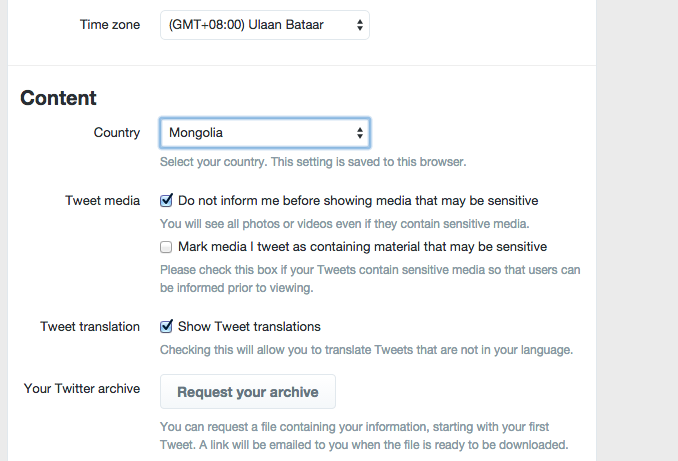678x461 pixels.
Task: Click the Request your archive button
Action: point(248,392)
